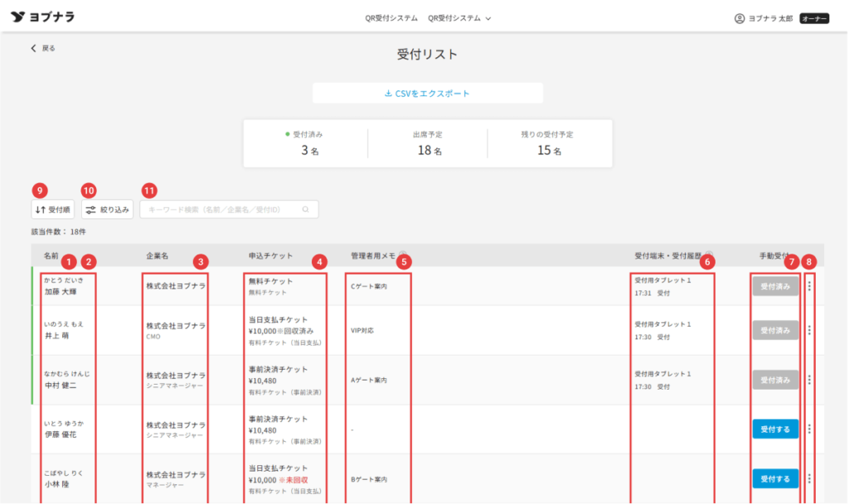The image size is (849, 504).
Task: Open the kebab menu for 伊藤 優花
Action: [809, 429]
